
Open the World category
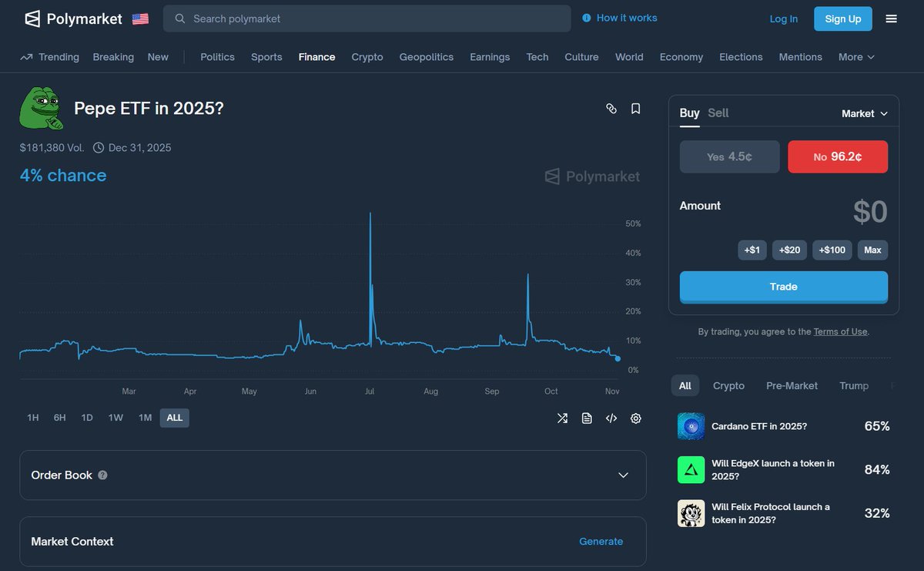(629, 57)
